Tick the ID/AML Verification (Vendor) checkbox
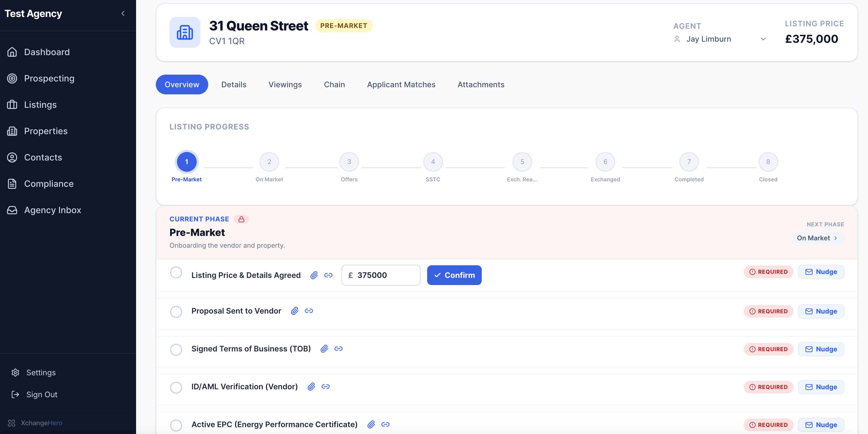 pyautogui.click(x=176, y=387)
